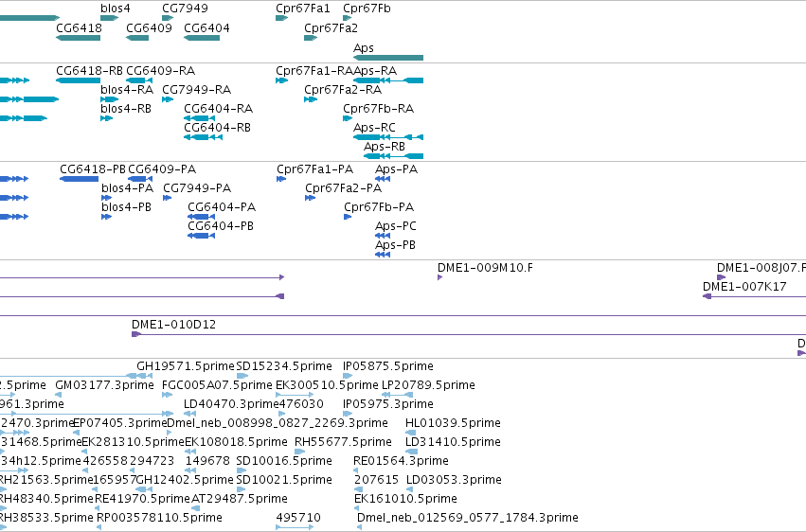The image size is (806, 532).
Task: Select EST IP05875.5prime
Action: (388, 366)
